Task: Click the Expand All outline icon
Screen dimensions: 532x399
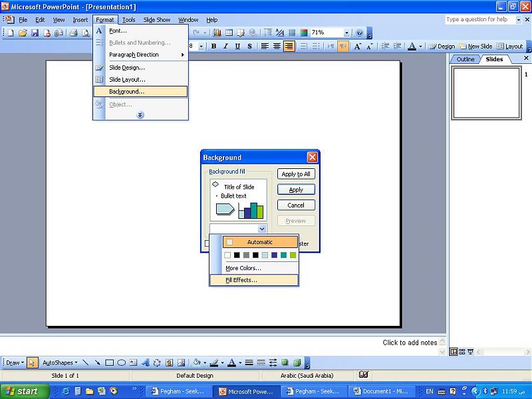Action: click(268, 33)
